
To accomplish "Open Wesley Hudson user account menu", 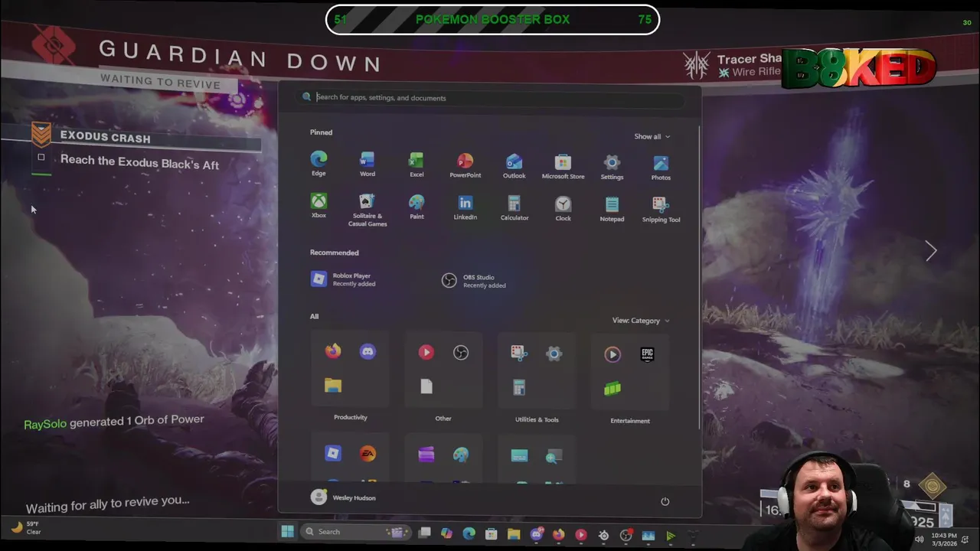I will coord(343,497).
